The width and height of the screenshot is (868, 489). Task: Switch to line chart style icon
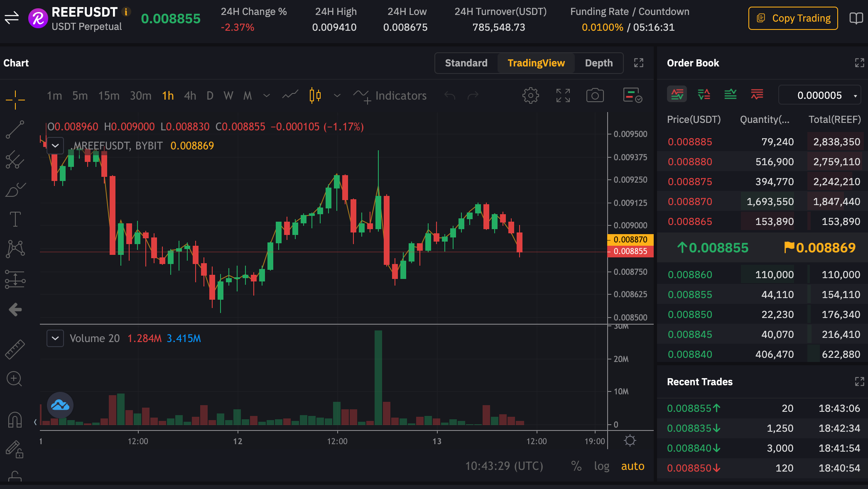tap(290, 95)
